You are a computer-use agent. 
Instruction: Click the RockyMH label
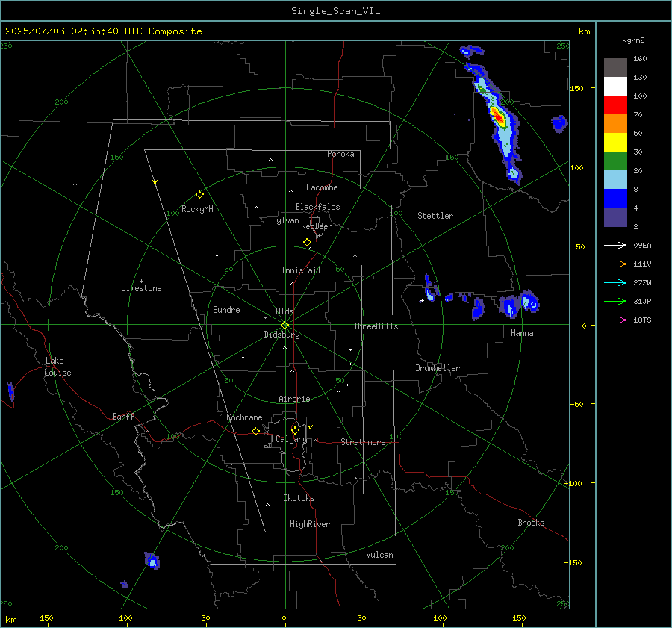(x=197, y=209)
